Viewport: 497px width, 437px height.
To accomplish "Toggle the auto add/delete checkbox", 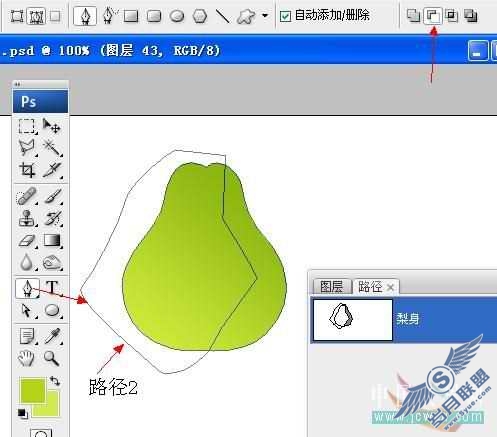I will pyautogui.click(x=285, y=16).
